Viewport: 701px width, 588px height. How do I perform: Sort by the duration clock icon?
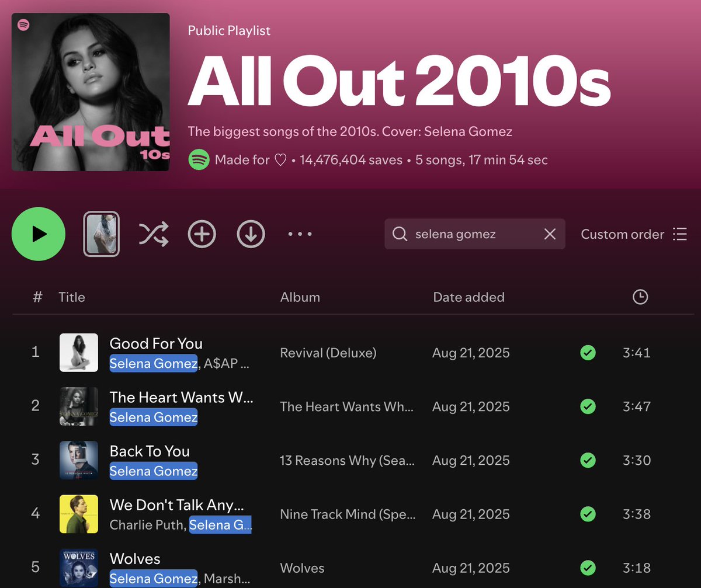point(640,297)
